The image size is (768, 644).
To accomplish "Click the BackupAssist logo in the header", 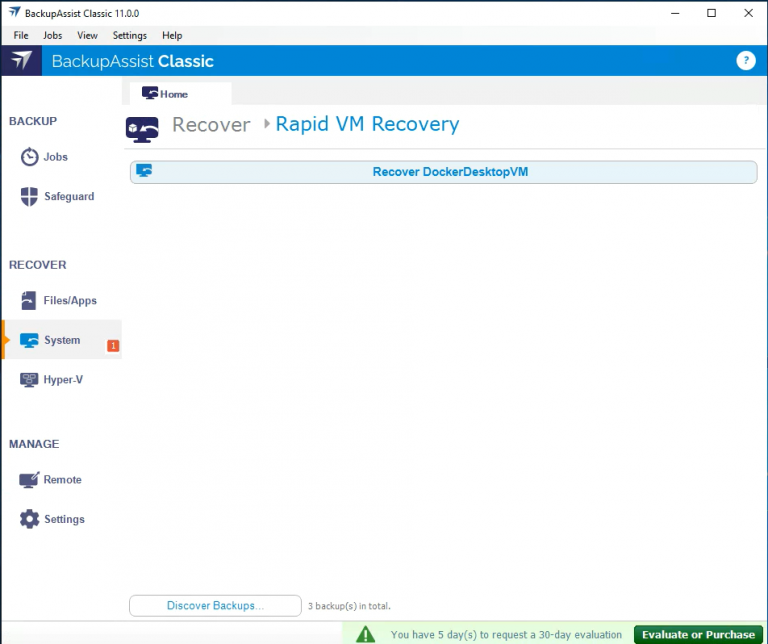I will pyautogui.click(x=21, y=61).
